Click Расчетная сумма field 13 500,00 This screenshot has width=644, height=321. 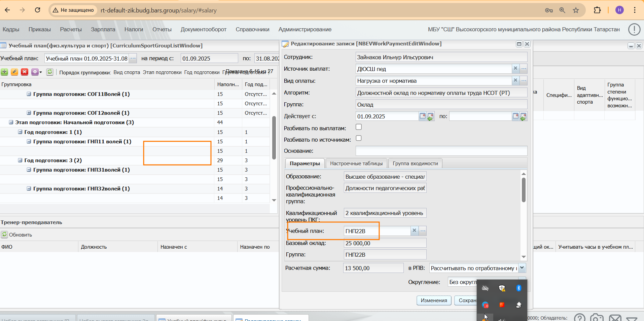pyautogui.click(x=373, y=268)
